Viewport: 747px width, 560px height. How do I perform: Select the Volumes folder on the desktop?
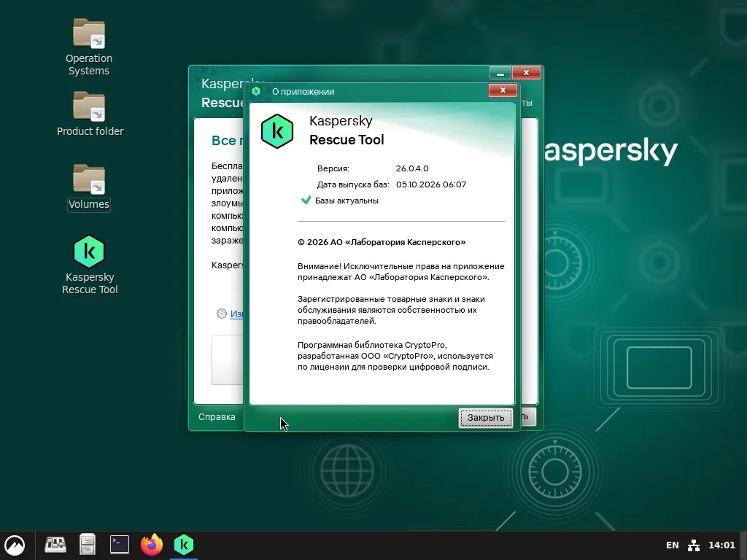(89, 187)
